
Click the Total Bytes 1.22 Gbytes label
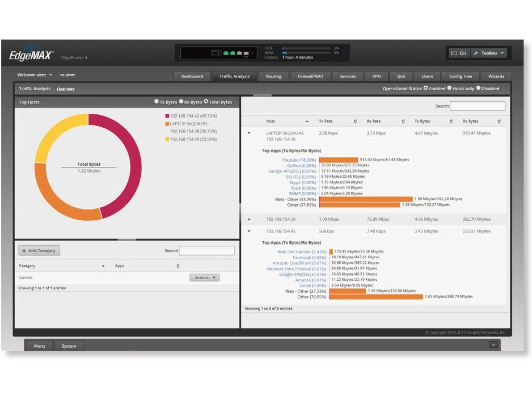coord(89,167)
